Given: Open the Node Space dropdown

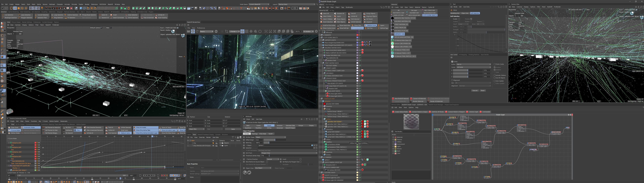Looking at the screenshot, I should pos(259,4).
